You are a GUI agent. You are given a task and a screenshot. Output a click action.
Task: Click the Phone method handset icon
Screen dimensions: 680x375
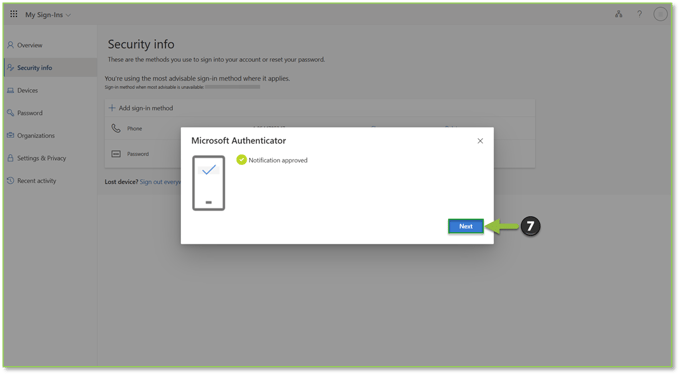click(x=116, y=128)
